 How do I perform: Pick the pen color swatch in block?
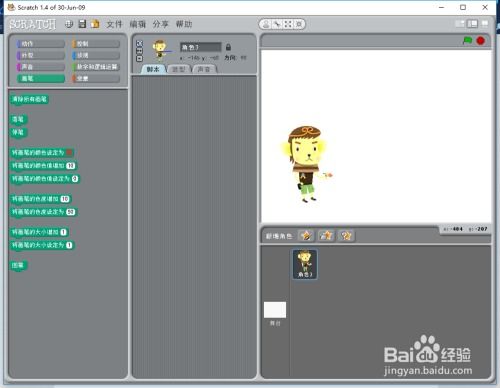click(x=69, y=153)
